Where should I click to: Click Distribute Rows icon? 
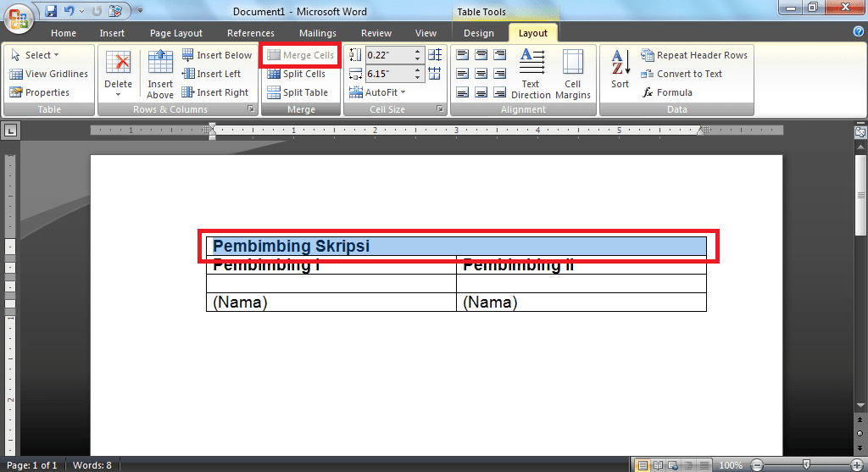(x=435, y=55)
